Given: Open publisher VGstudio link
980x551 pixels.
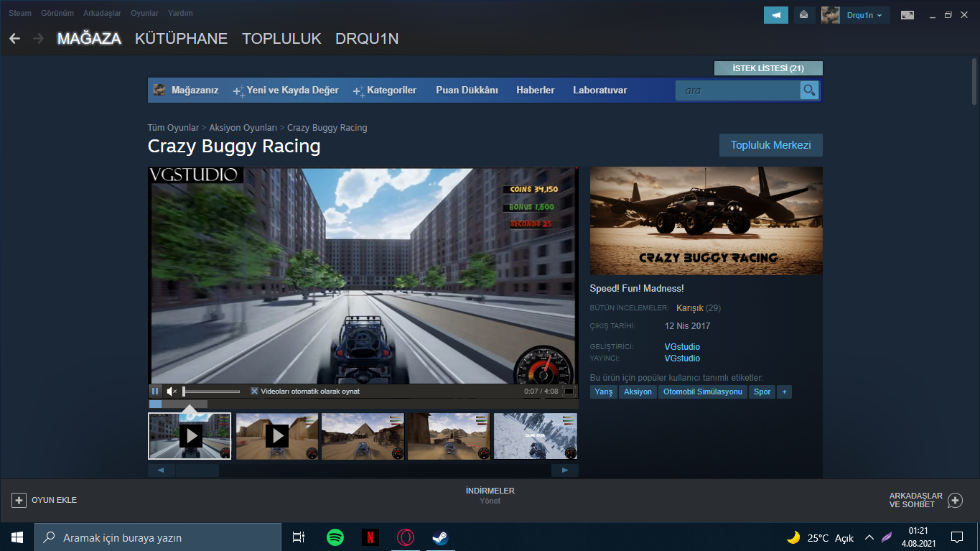Looking at the screenshot, I should pyautogui.click(x=682, y=358).
